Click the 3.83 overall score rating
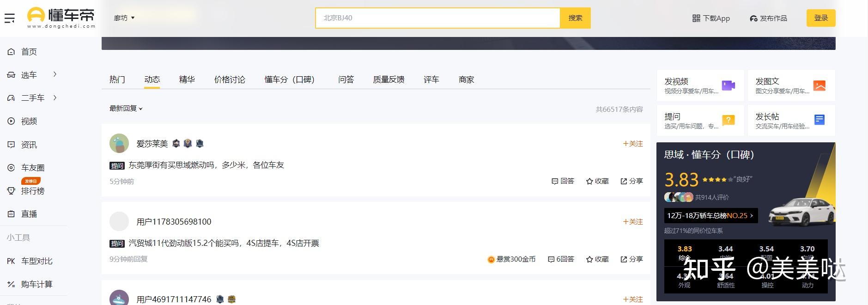Viewport: 868px width, 305px height. coord(681,179)
